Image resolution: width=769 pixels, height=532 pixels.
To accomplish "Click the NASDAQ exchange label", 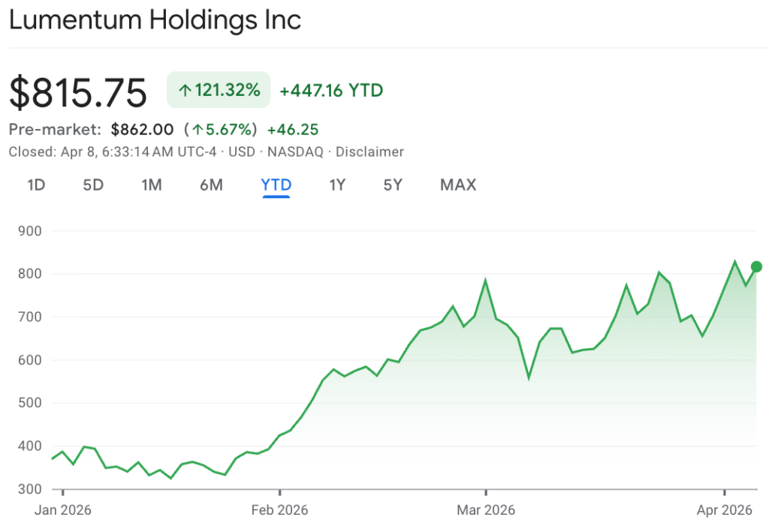I will tap(294, 152).
